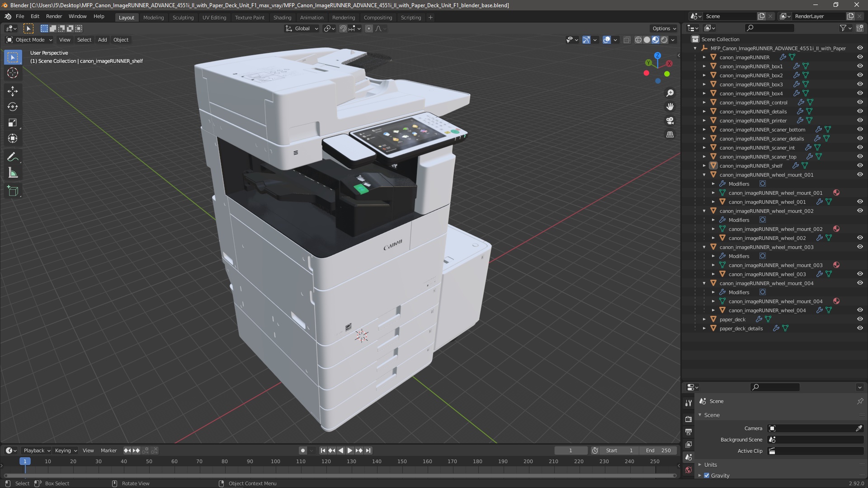Open the Playback dropdown in timeline
The width and height of the screenshot is (868, 488).
click(x=37, y=450)
